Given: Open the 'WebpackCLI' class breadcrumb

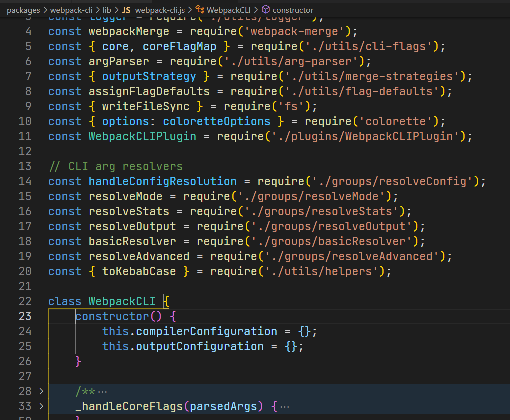Looking at the screenshot, I should [228, 10].
